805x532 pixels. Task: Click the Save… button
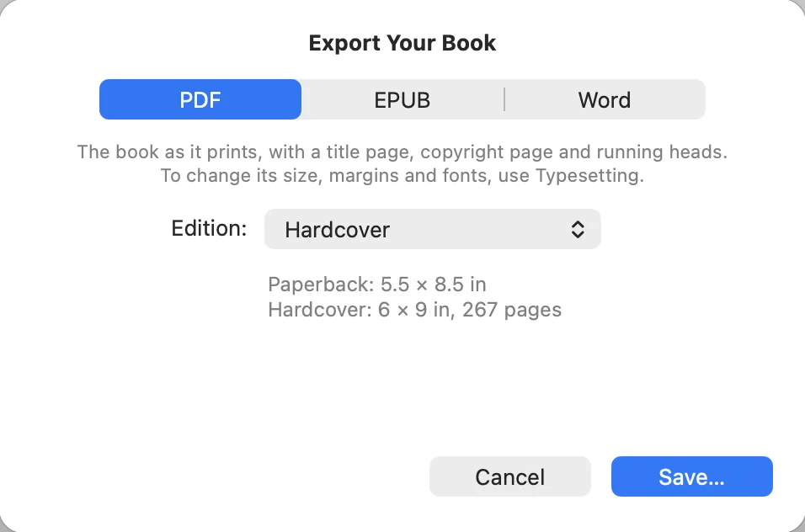coord(691,476)
